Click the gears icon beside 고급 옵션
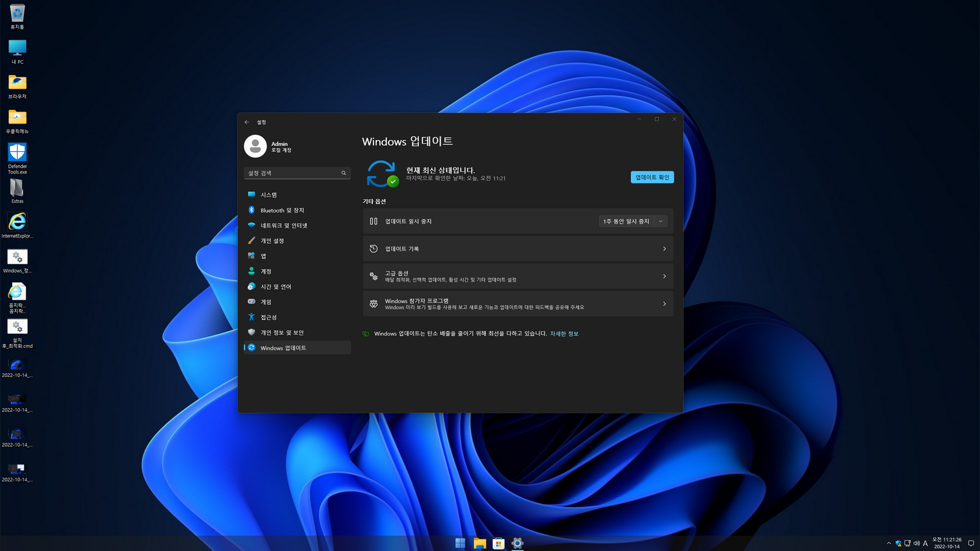 tap(373, 277)
